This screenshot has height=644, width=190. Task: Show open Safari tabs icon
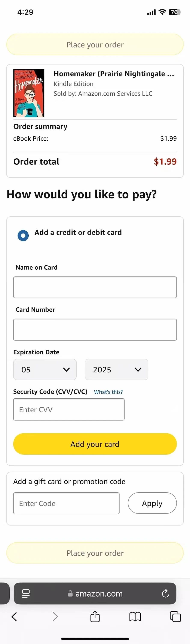tap(175, 617)
